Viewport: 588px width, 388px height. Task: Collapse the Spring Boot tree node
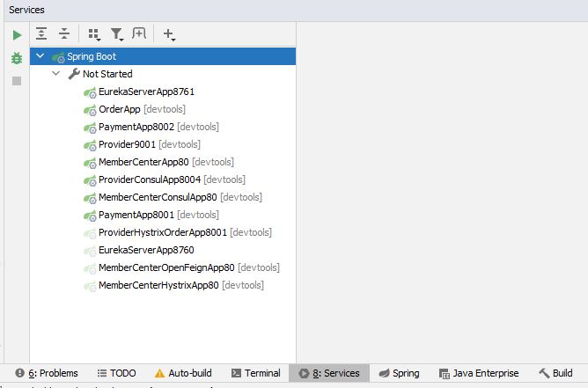point(40,56)
